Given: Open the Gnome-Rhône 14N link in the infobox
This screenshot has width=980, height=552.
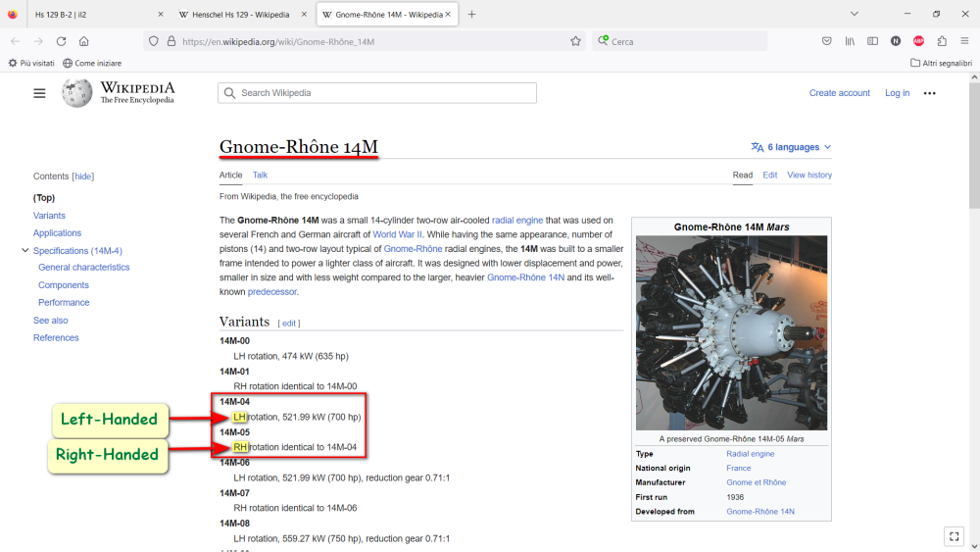Looking at the screenshot, I should click(759, 512).
